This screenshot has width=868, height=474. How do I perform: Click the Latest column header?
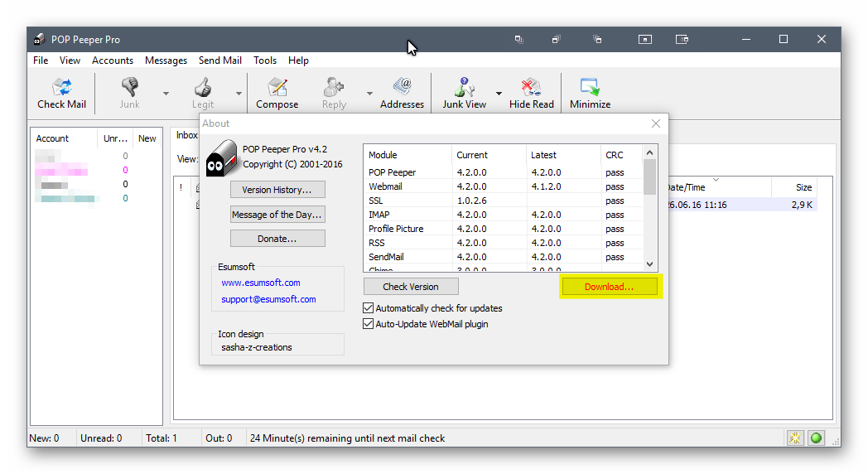[x=563, y=155]
